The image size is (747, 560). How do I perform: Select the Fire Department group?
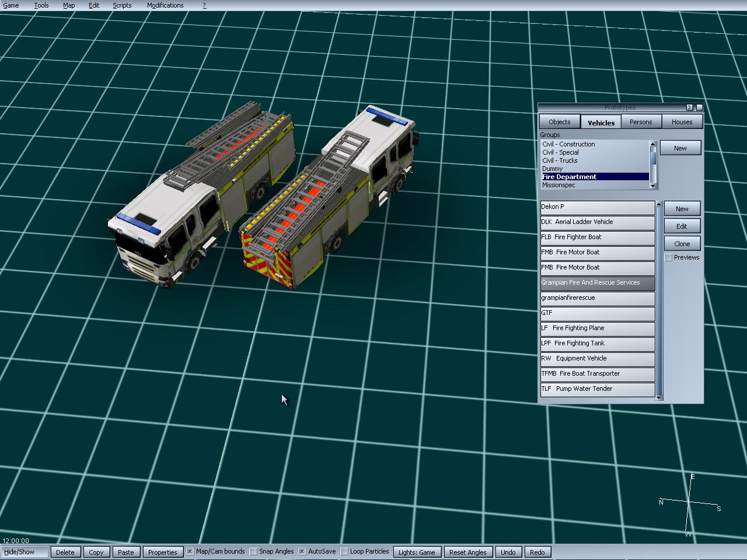tap(595, 177)
